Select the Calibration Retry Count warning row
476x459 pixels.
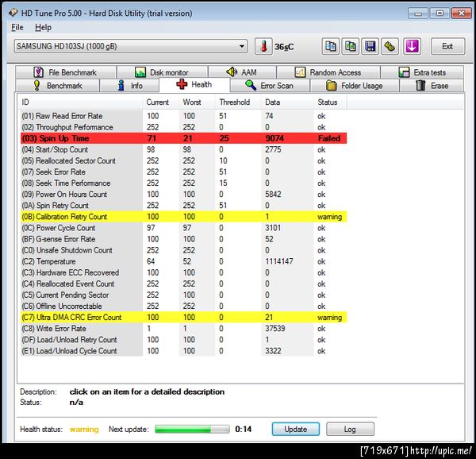tap(184, 217)
